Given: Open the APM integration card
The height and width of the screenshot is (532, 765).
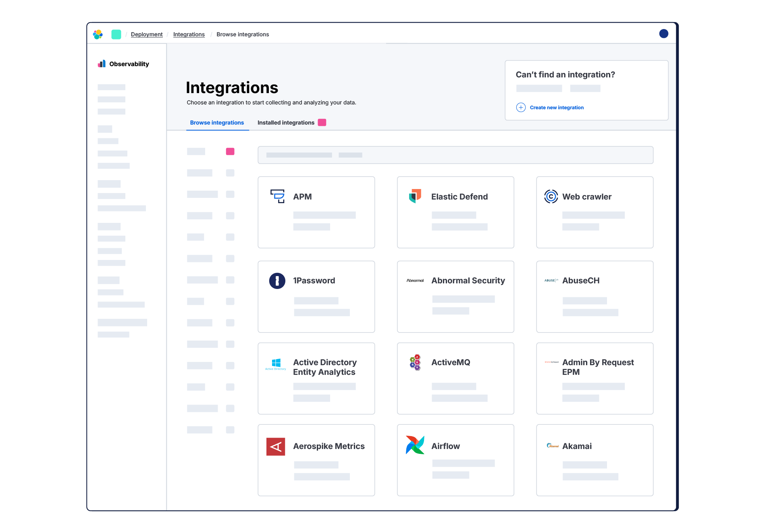Looking at the screenshot, I should tap(316, 212).
